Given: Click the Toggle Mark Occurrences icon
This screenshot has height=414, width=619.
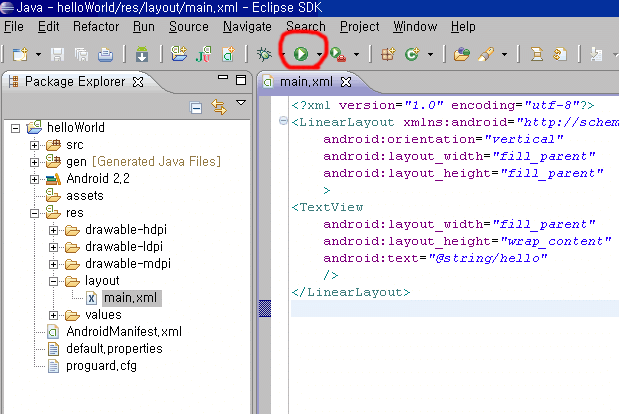Looking at the screenshot, I should (536, 54).
